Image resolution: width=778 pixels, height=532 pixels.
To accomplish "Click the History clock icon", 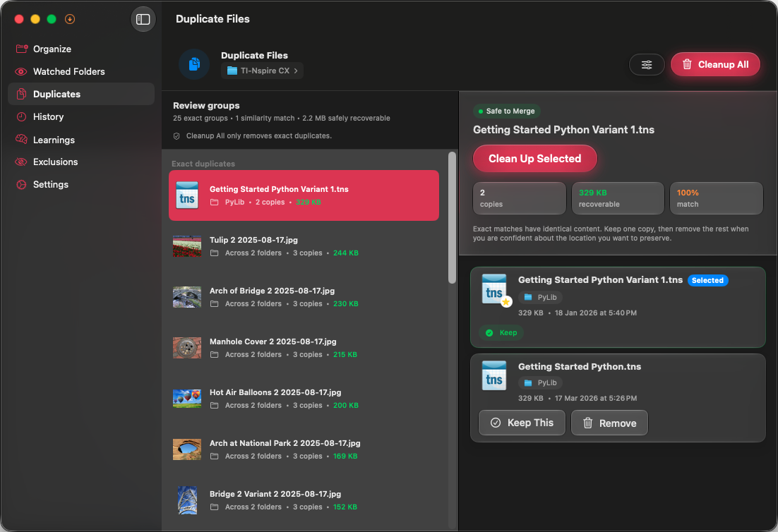I will click(x=21, y=117).
